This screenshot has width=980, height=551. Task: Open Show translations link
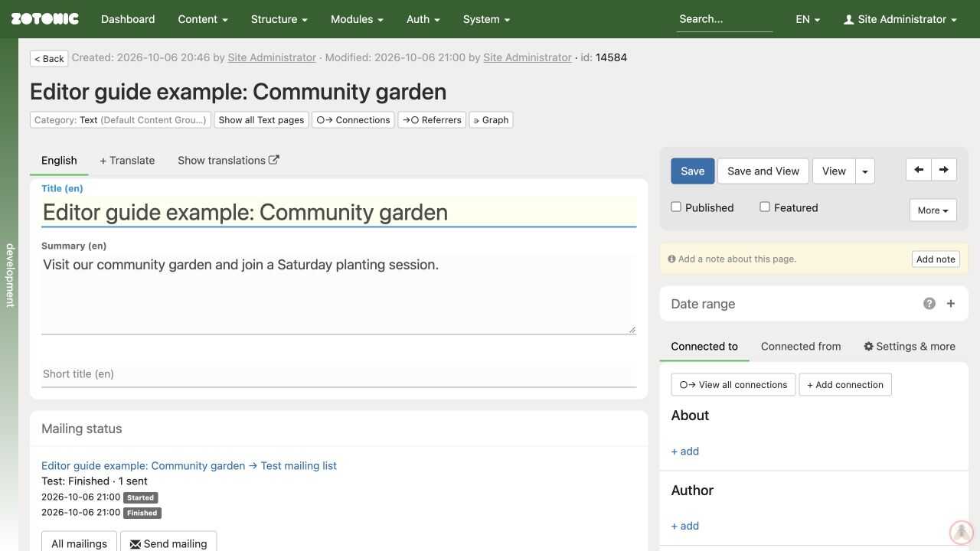pyautogui.click(x=228, y=161)
